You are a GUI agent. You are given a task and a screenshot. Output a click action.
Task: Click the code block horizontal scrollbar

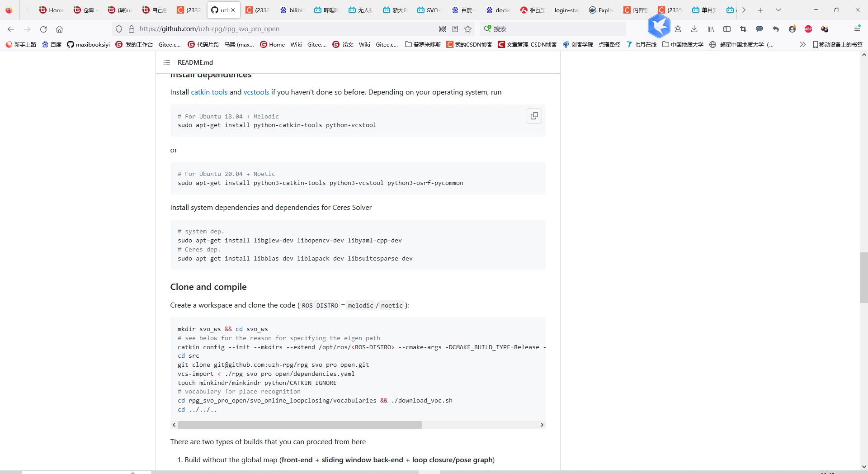(x=300, y=425)
